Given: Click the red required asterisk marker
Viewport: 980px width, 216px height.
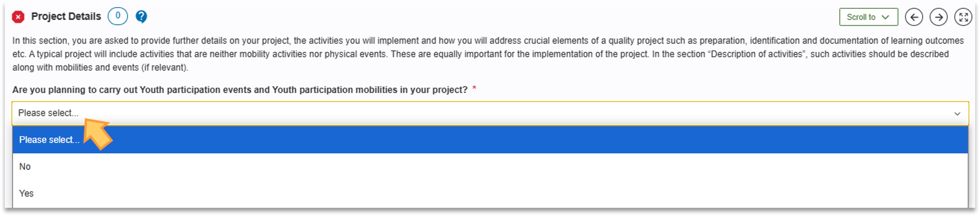Looking at the screenshot, I should (474, 88).
